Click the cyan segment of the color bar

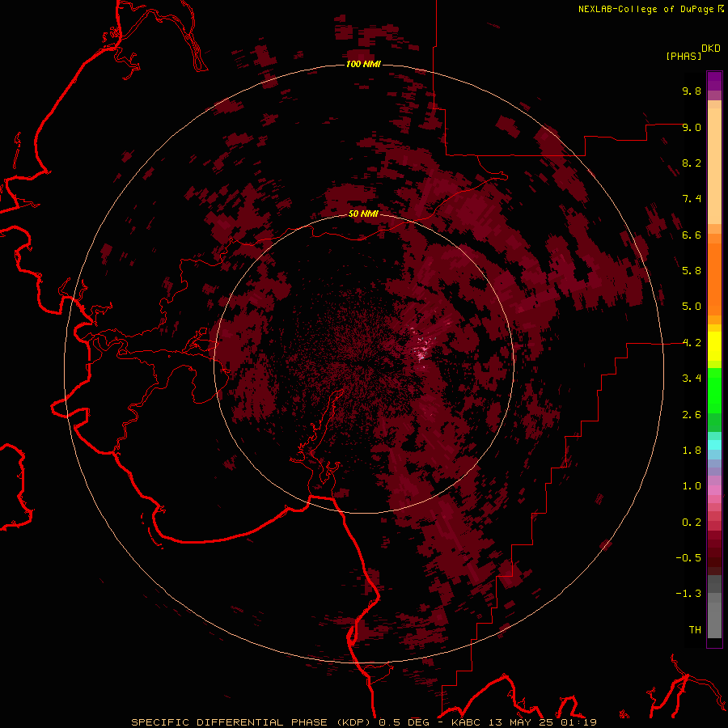[714, 445]
